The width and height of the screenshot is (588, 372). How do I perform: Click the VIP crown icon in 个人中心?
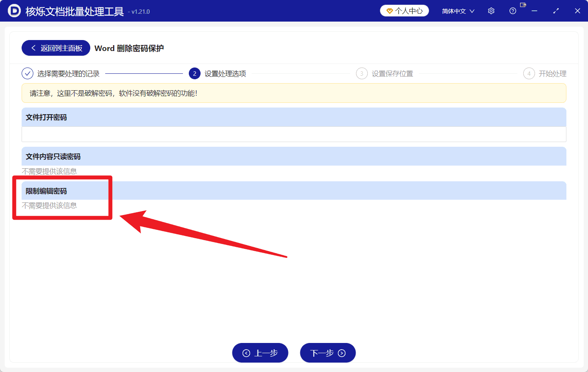390,11
